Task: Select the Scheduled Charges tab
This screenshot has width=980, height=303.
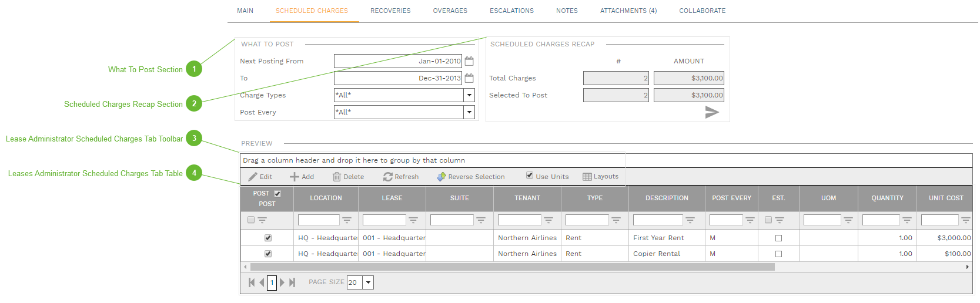Action: 312,11
